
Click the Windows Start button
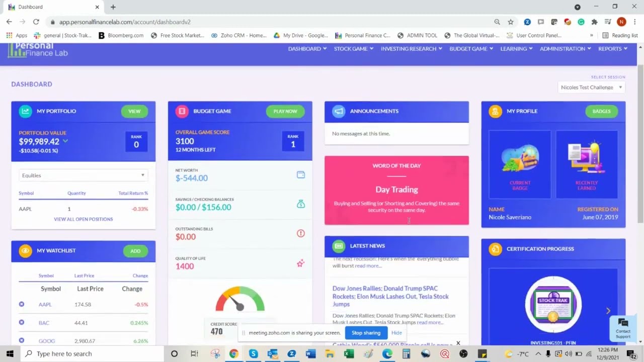click(10, 353)
